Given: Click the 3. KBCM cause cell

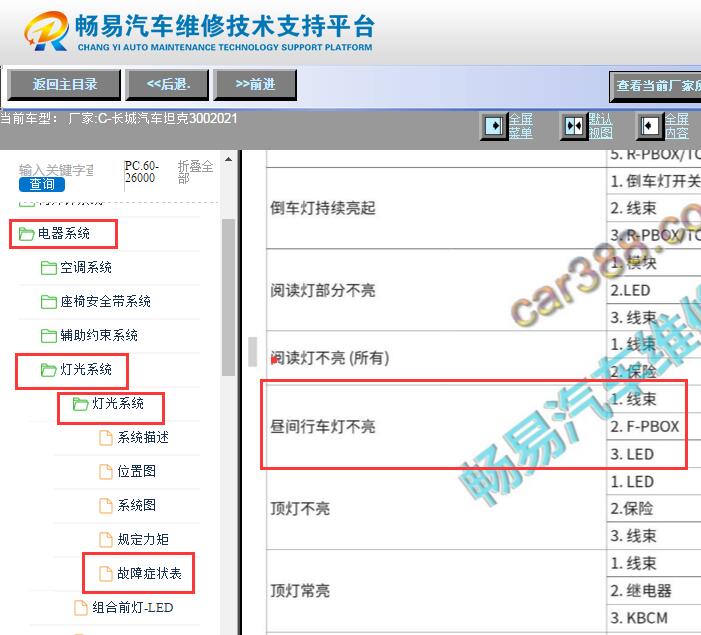Looking at the screenshot, I should tap(654, 618).
